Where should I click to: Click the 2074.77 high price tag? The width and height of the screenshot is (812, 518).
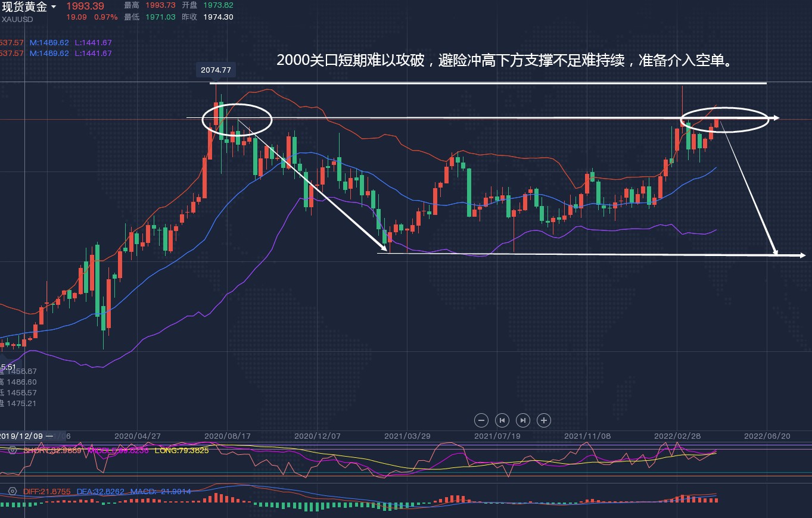tap(216, 70)
